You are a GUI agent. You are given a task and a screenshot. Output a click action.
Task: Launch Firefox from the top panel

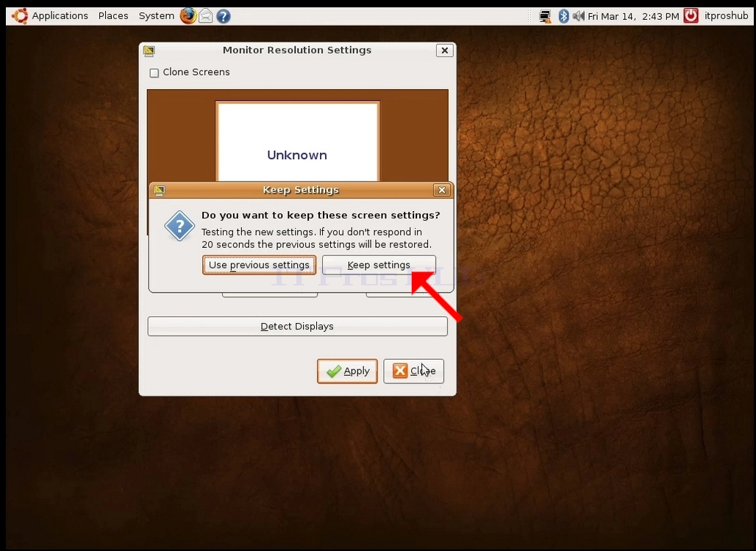coord(188,16)
